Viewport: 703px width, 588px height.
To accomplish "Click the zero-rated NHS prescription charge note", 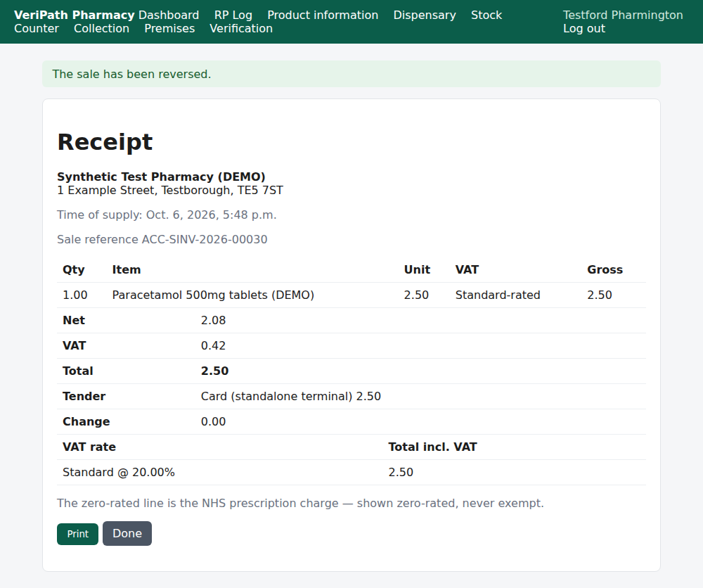I will pyautogui.click(x=300, y=503).
